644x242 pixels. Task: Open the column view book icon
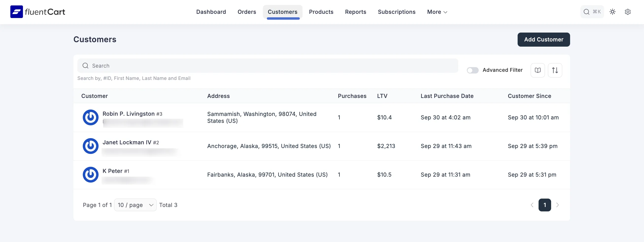pyautogui.click(x=538, y=70)
